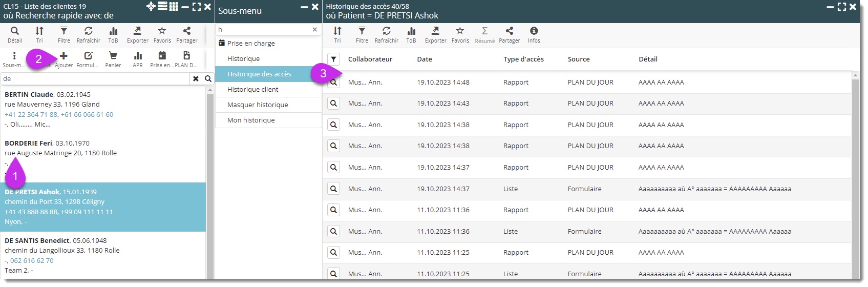The height and width of the screenshot is (287, 868).
Task: Select Historique client in the Sous-menu
Action: 252,90
